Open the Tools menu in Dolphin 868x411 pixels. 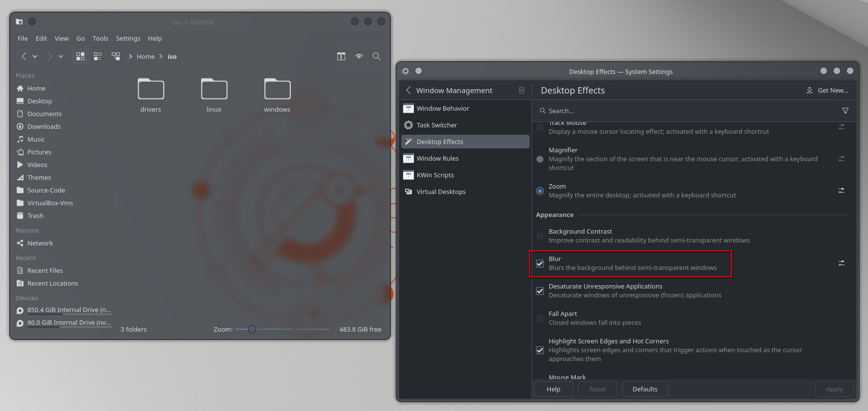[x=100, y=38]
